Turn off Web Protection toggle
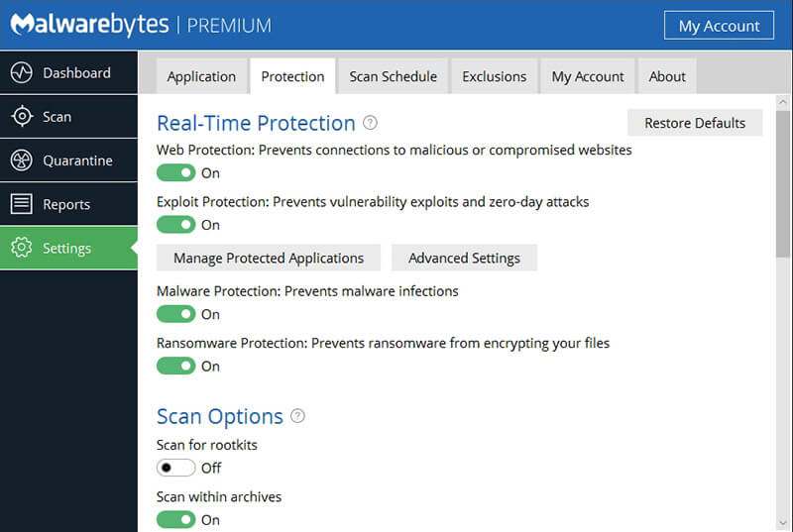The width and height of the screenshot is (793, 532). 176,173
